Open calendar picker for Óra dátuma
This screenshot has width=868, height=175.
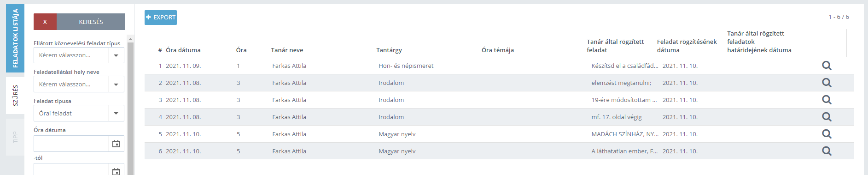pos(116,144)
